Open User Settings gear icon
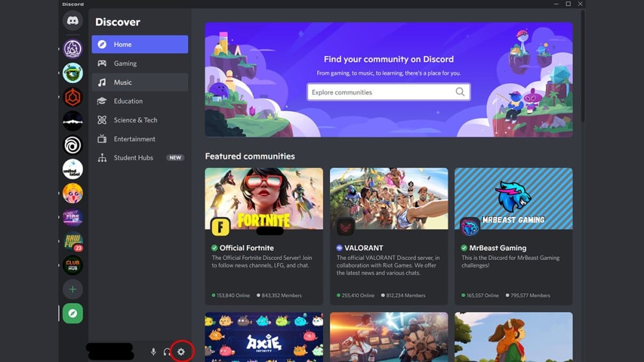The image size is (644, 362). point(181,352)
